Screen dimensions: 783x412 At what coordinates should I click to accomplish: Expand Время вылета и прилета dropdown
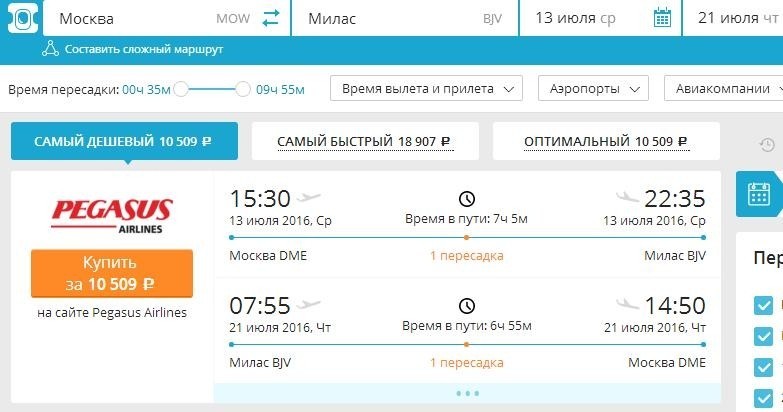click(x=426, y=88)
